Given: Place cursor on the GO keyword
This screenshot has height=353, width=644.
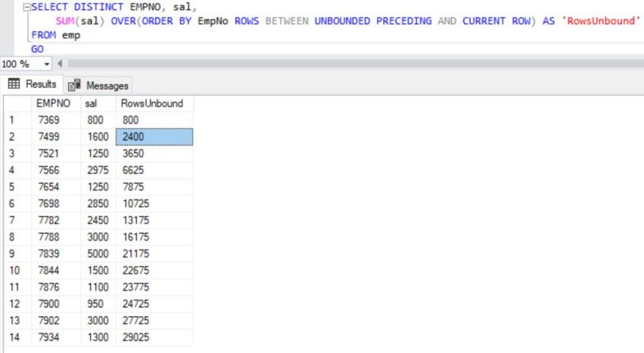Looking at the screenshot, I should [x=38, y=48].
